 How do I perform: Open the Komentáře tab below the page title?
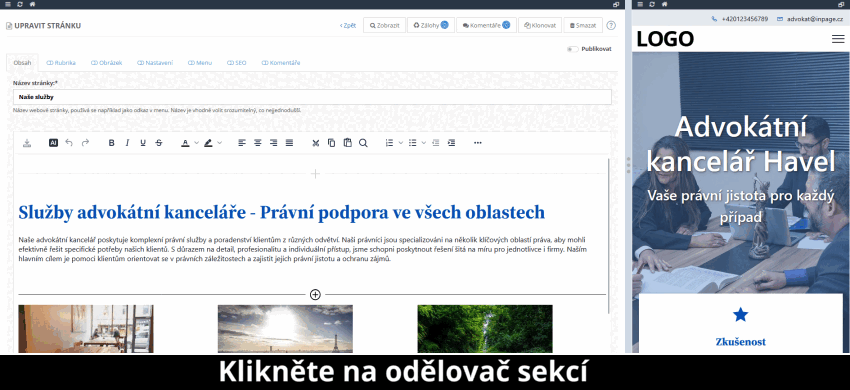pyautogui.click(x=281, y=62)
